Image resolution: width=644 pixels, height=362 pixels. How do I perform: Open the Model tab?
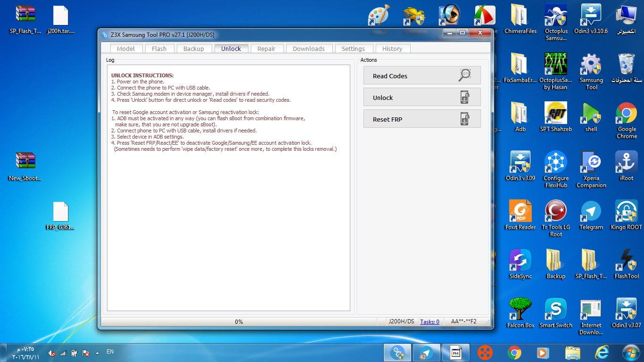pyautogui.click(x=126, y=49)
